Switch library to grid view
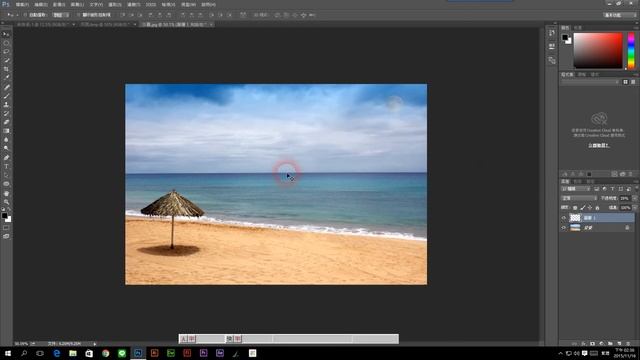640x360 pixels. (x=625, y=82)
